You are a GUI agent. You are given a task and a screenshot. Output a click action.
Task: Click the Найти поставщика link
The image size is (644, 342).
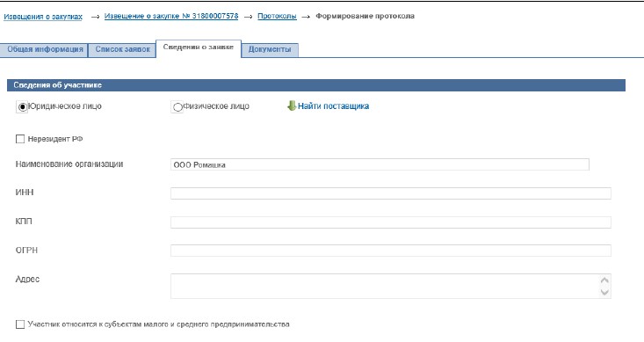point(333,106)
